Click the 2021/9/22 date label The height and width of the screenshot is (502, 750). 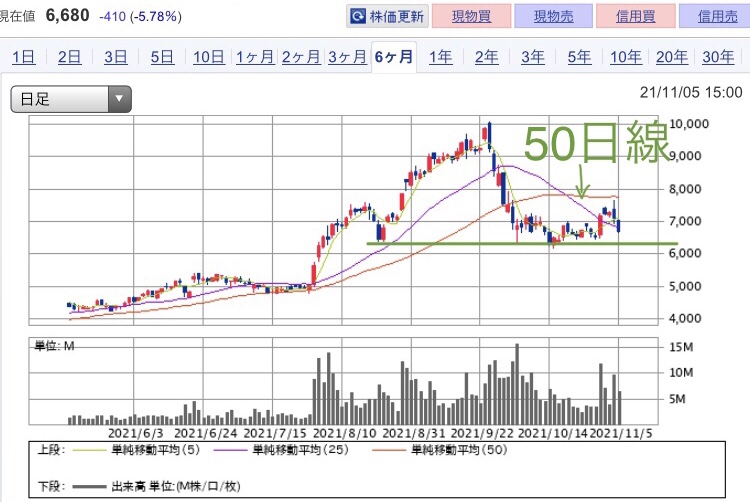point(482,434)
